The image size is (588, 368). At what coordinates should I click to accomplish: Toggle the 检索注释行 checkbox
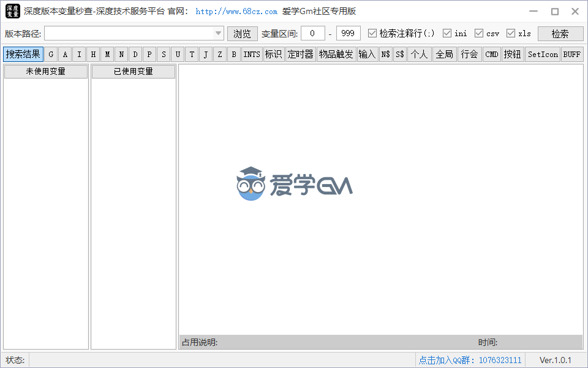[372, 34]
